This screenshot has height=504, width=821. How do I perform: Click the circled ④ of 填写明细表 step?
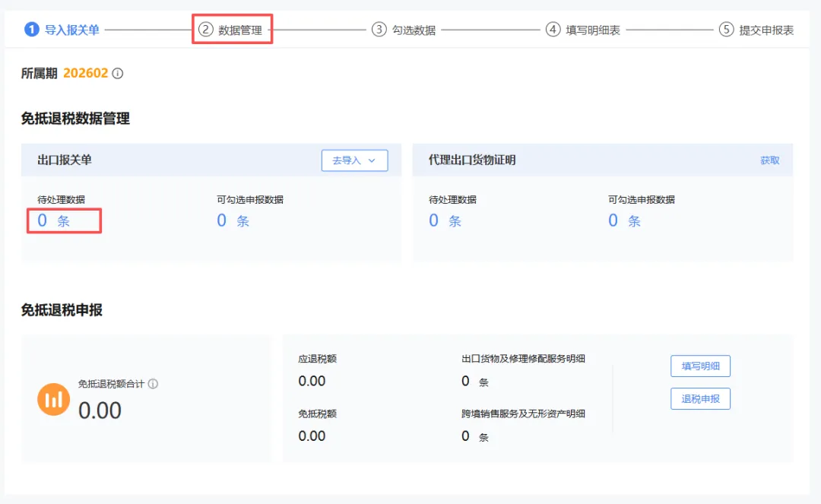[x=553, y=30]
